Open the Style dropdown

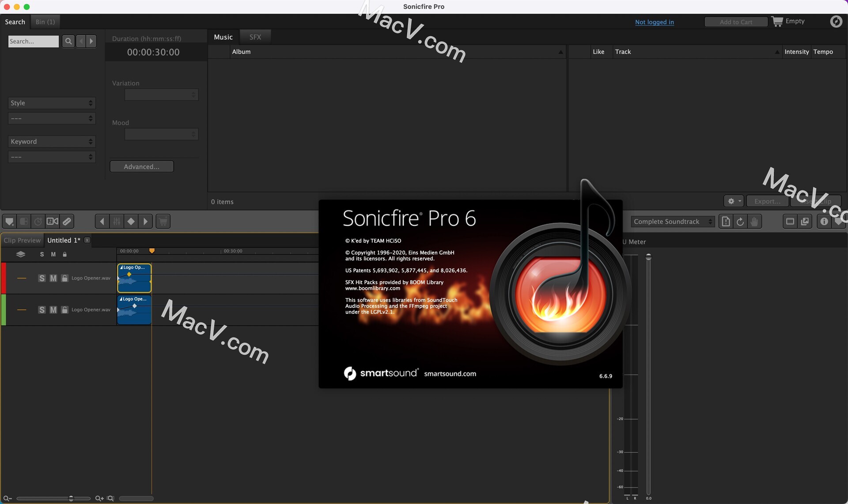tap(52, 103)
